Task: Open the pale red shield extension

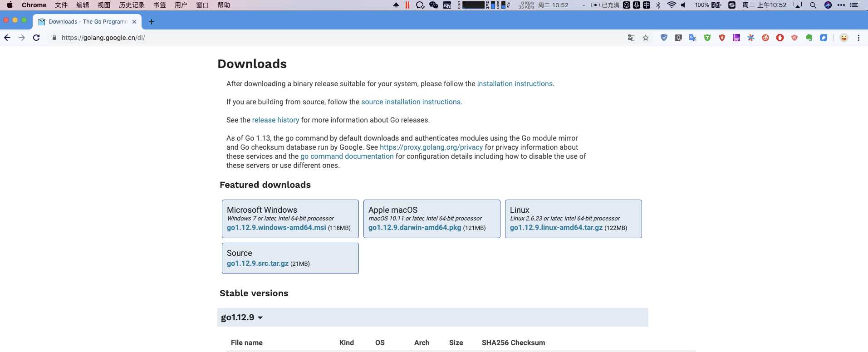Action: (794, 38)
